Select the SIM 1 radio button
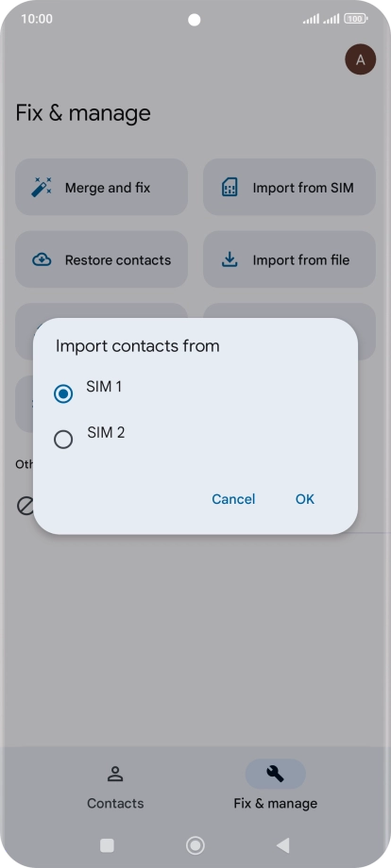This screenshot has height=868, width=391. click(63, 394)
